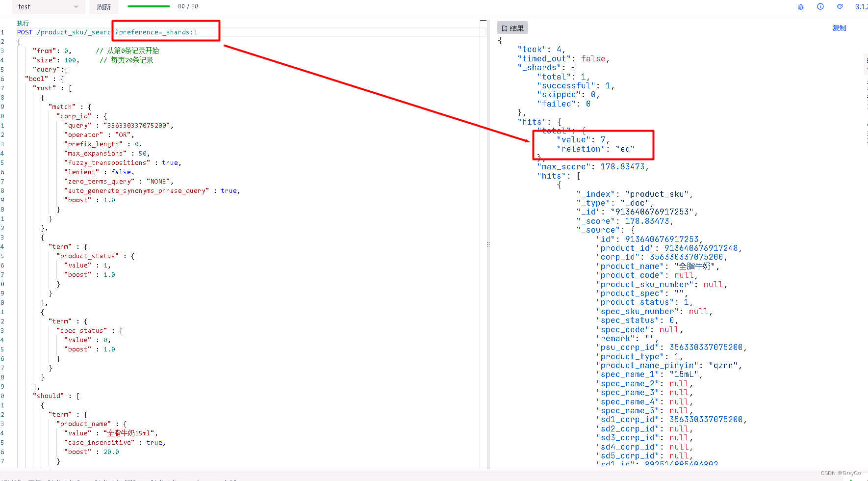Click the version number 3.1 link
The width and height of the screenshot is (868, 481).
point(862,7)
